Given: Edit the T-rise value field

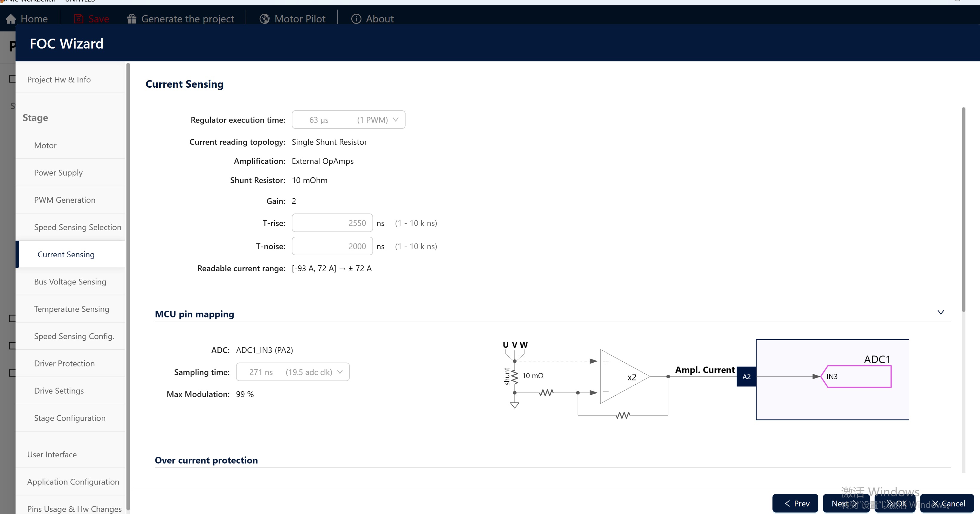Looking at the screenshot, I should click(x=332, y=223).
